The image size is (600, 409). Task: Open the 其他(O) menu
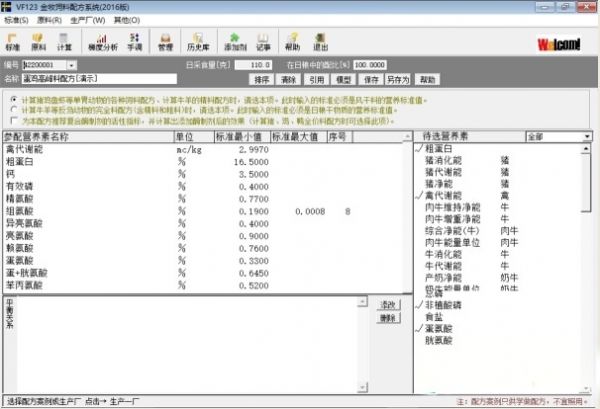[126, 19]
